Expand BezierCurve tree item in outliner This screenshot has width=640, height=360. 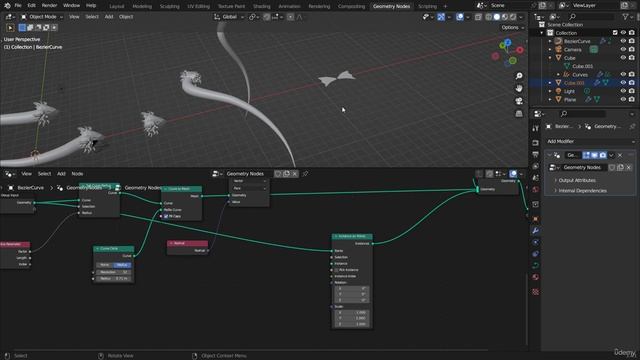(550, 41)
